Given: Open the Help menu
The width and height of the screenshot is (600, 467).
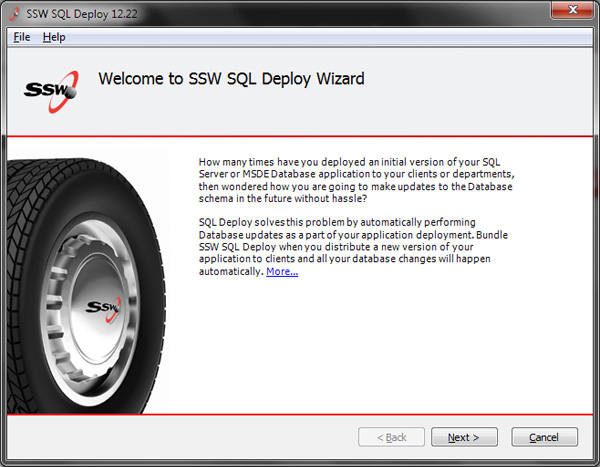Looking at the screenshot, I should (x=54, y=37).
